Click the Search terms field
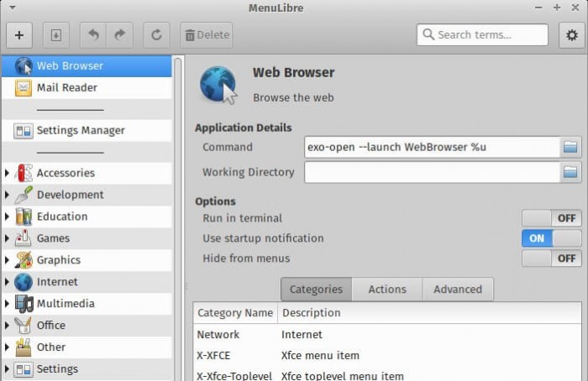 coord(482,35)
